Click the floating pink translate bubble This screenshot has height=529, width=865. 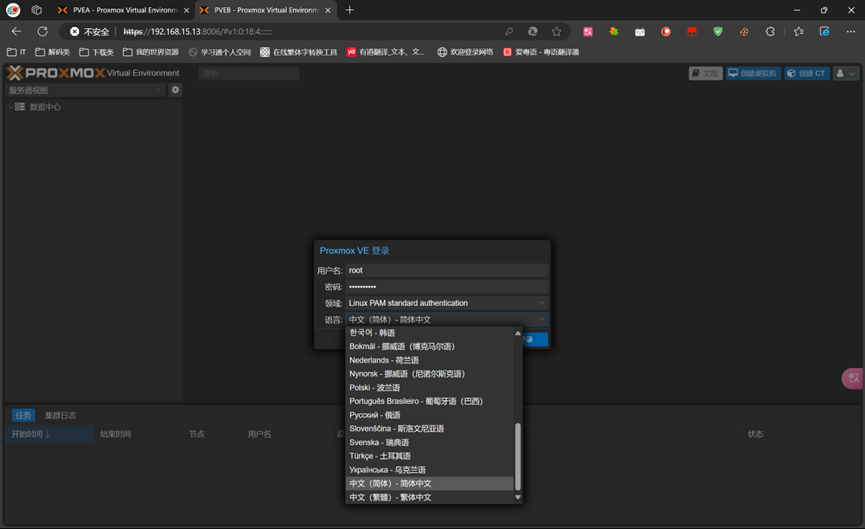coord(853,378)
